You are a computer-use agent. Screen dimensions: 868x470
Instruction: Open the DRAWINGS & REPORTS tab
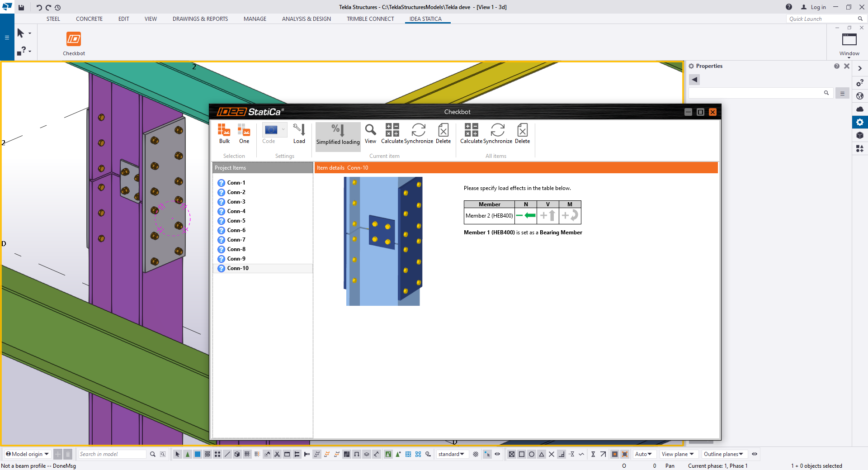coord(200,19)
